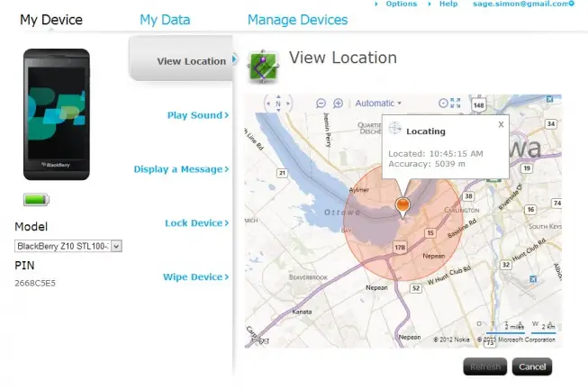Click the route 148 highway shield

point(478,105)
